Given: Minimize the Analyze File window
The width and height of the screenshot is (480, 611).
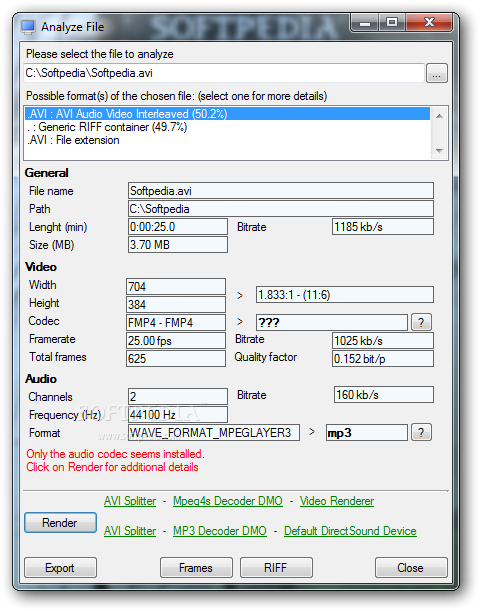Looking at the screenshot, I should pos(365,23).
